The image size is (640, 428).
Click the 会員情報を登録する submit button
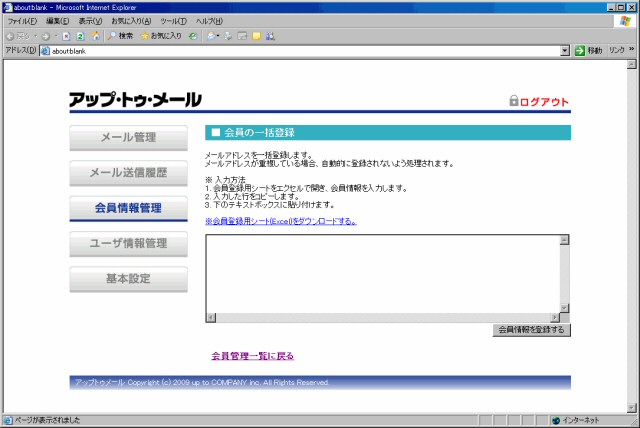[x=531, y=330]
